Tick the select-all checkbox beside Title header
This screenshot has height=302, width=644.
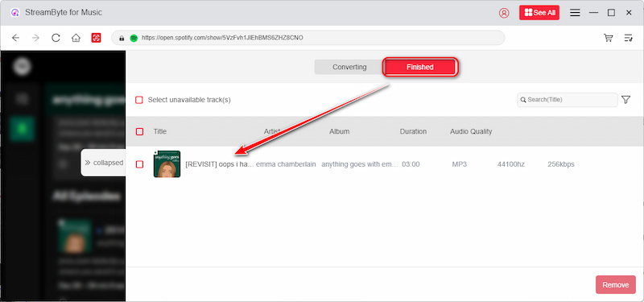pos(139,131)
